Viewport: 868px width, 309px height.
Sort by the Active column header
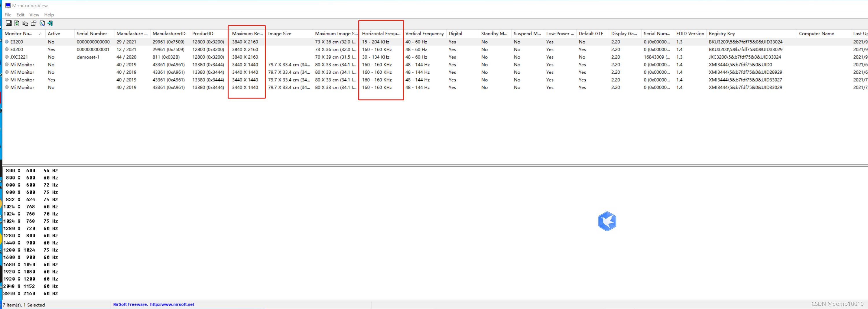60,33
